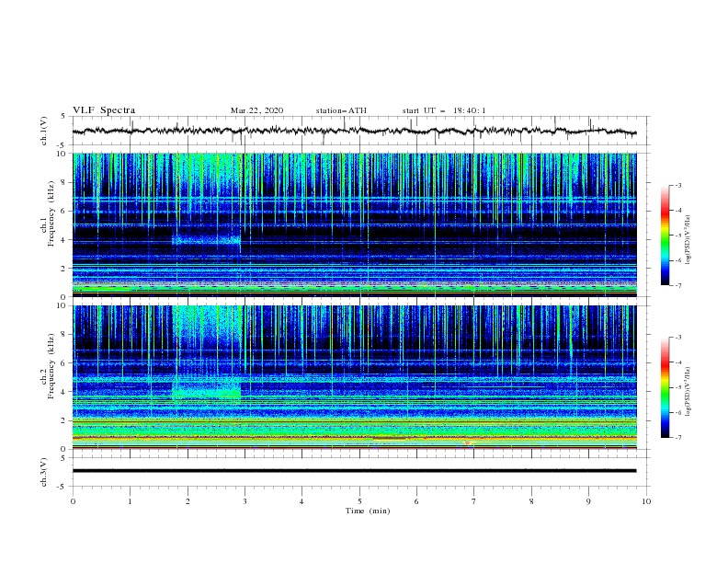Click the ch.1 log(PSD) colorbar label
The width and height of the screenshot is (728, 563).
688,239
